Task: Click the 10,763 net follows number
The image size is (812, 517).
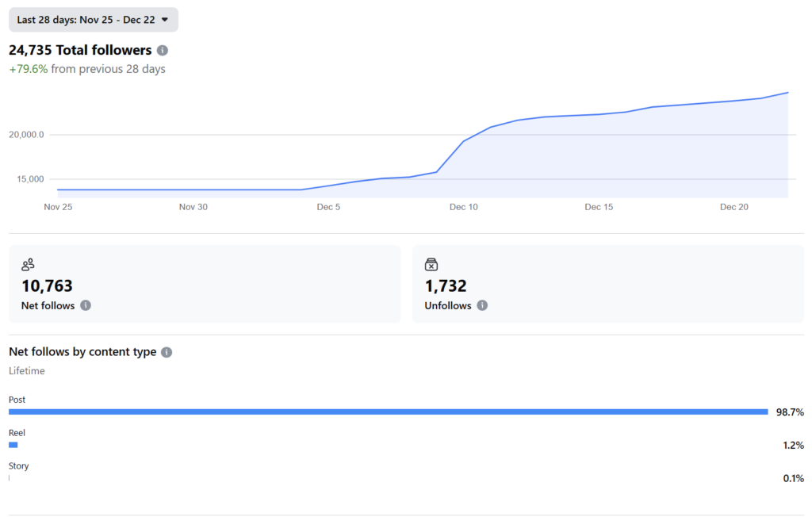Action: (x=47, y=286)
